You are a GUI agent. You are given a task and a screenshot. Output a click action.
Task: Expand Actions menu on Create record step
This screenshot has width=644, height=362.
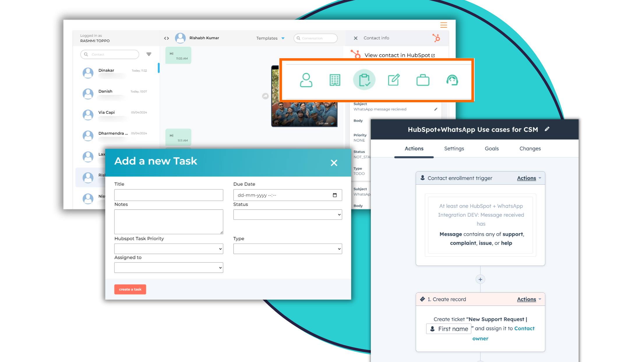(x=529, y=299)
